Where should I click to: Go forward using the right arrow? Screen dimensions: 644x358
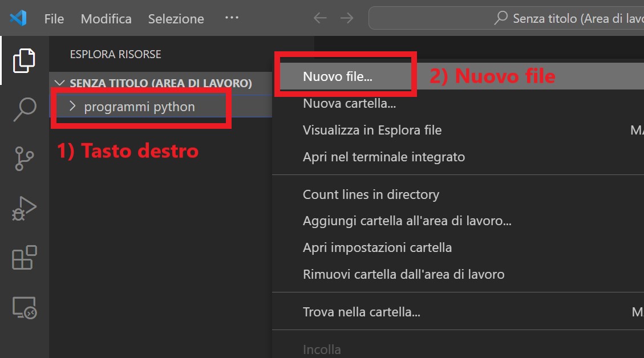(x=347, y=18)
